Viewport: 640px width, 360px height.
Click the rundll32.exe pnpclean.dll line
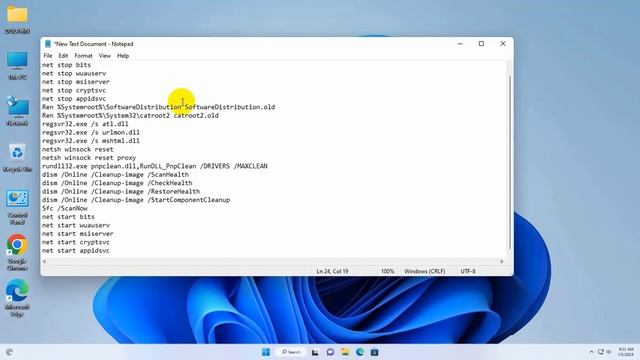(155, 166)
